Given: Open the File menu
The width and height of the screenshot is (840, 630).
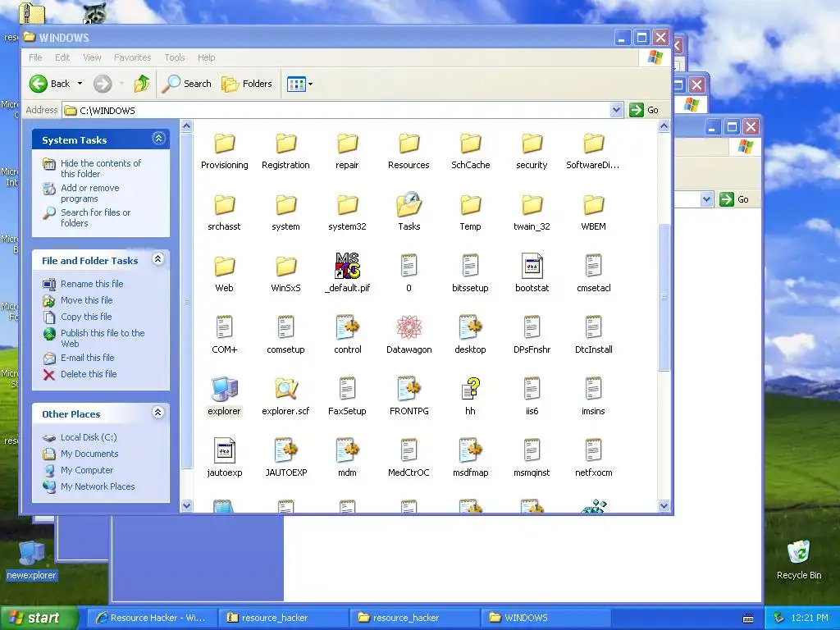Looking at the screenshot, I should [35, 57].
